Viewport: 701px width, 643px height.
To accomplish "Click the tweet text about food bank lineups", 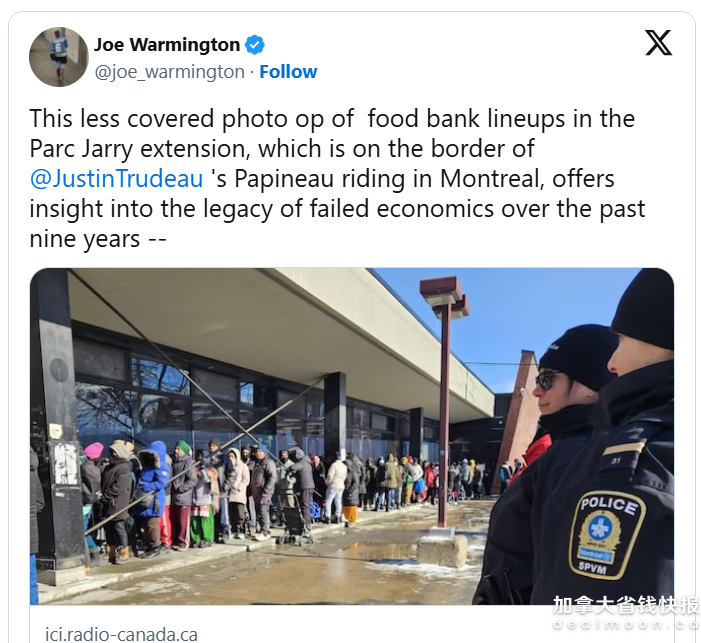I will click(x=338, y=179).
